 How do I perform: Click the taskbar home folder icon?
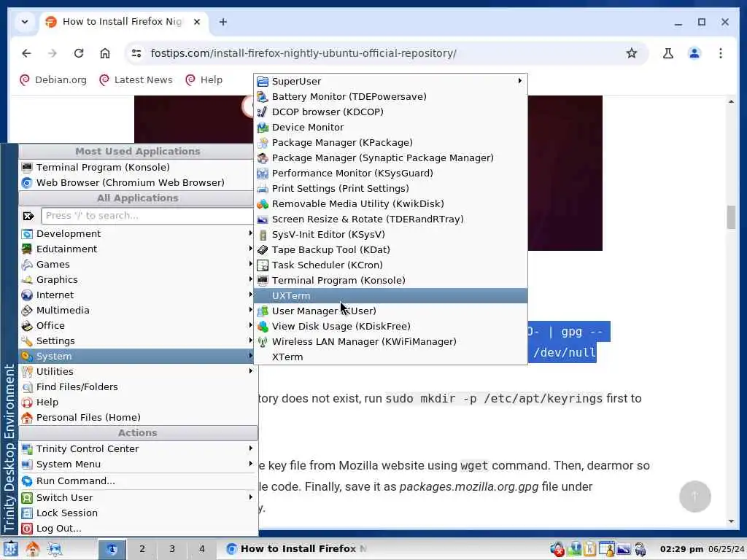[32, 548]
